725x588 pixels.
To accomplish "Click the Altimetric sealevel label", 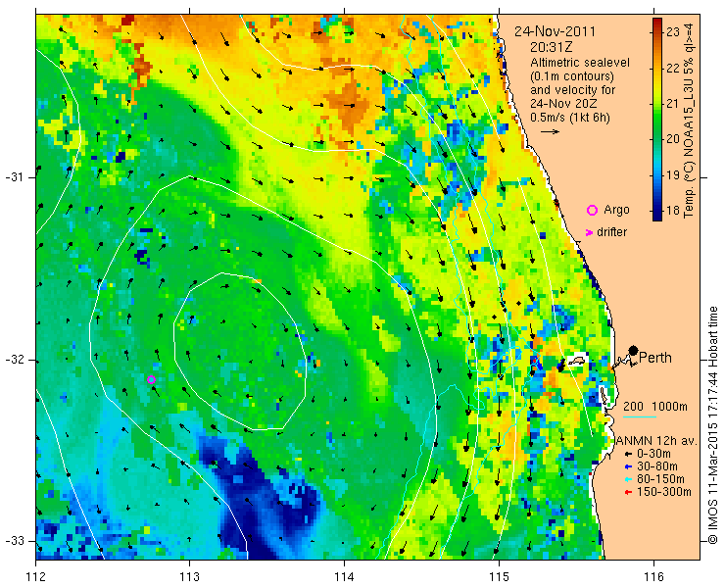I will 580,63.
